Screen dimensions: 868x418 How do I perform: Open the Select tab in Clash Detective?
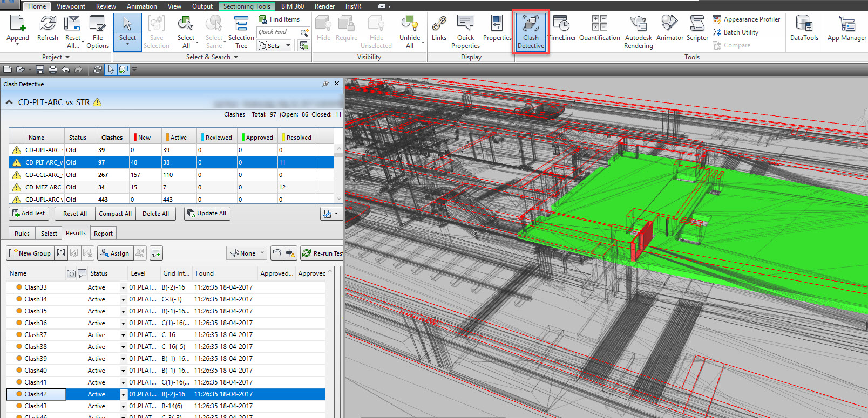49,234
